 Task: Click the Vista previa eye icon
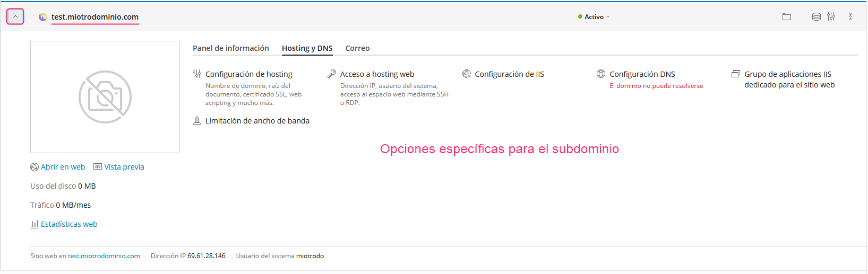click(x=98, y=167)
